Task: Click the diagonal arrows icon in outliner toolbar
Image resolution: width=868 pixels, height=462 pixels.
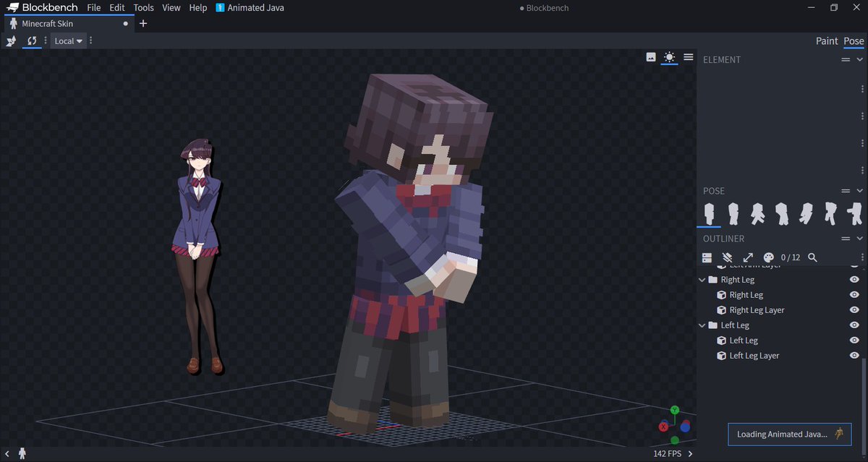Action: [x=748, y=257]
